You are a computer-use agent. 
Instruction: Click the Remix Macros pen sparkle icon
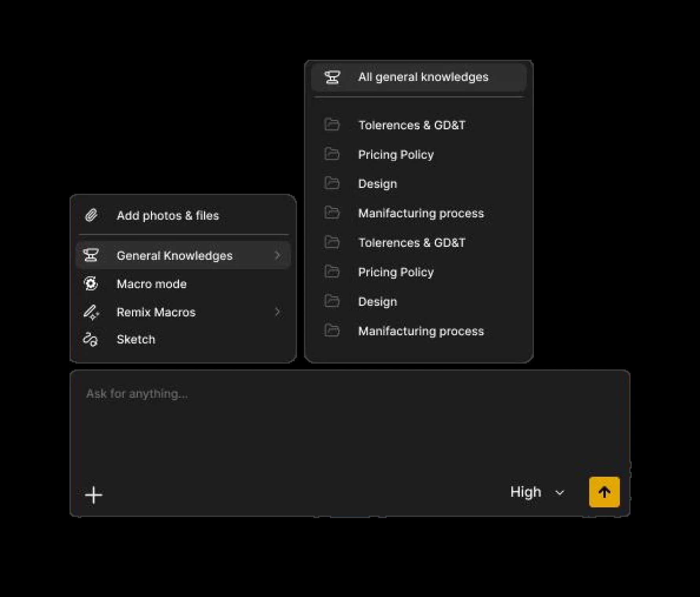pyautogui.click(x=91, y=312)
